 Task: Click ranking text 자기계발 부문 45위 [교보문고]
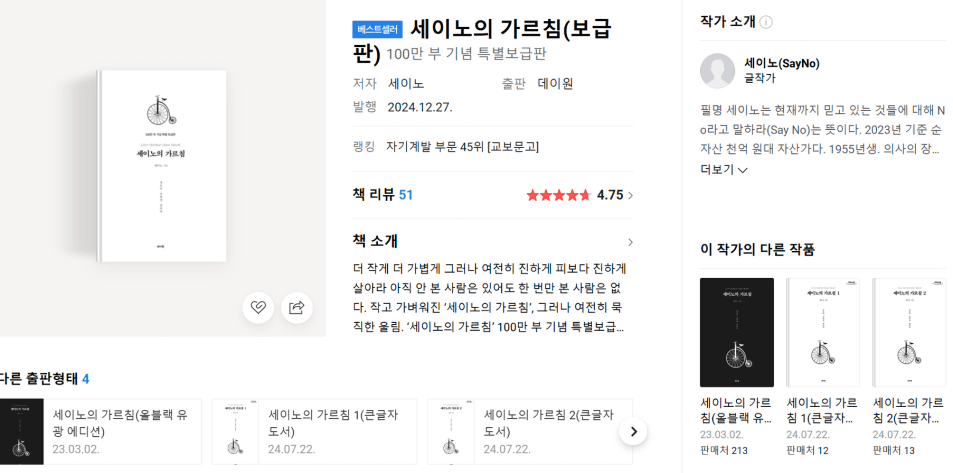pos(463,147)
